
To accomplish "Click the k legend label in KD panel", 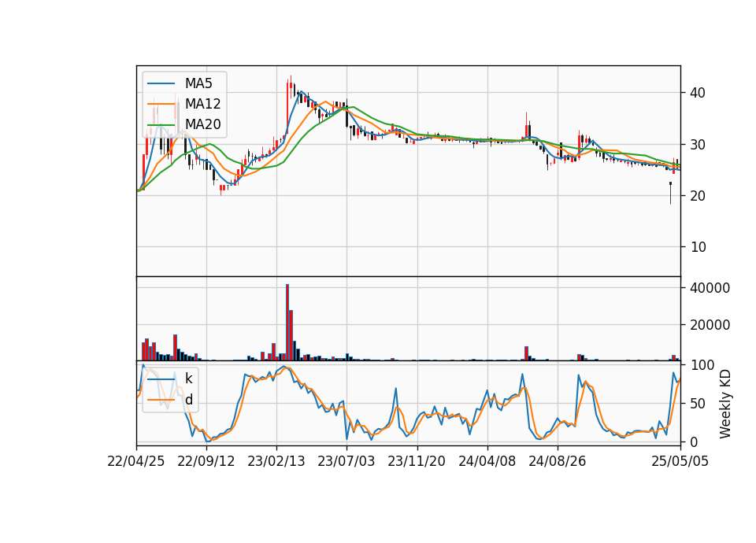I will pos(188,379).
